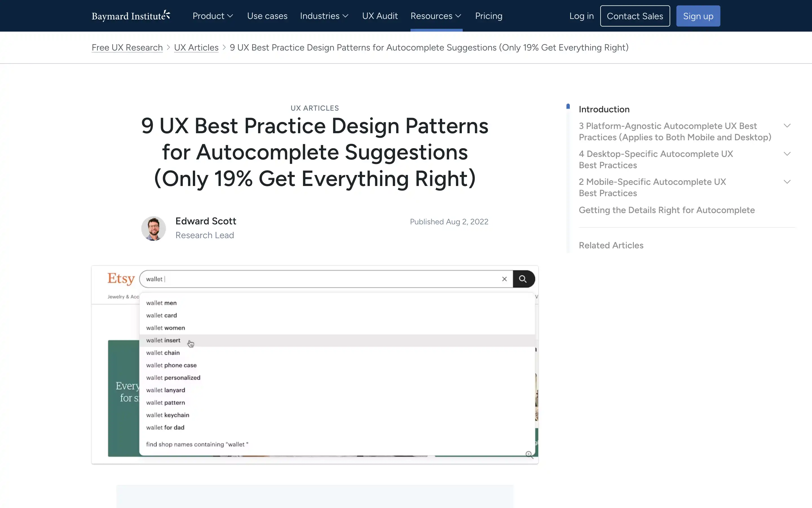Screen dimensions: 812x508
Task: Click the Etsy logo in the screenshot
Action: pyautogui.click(x=121, y=279)
